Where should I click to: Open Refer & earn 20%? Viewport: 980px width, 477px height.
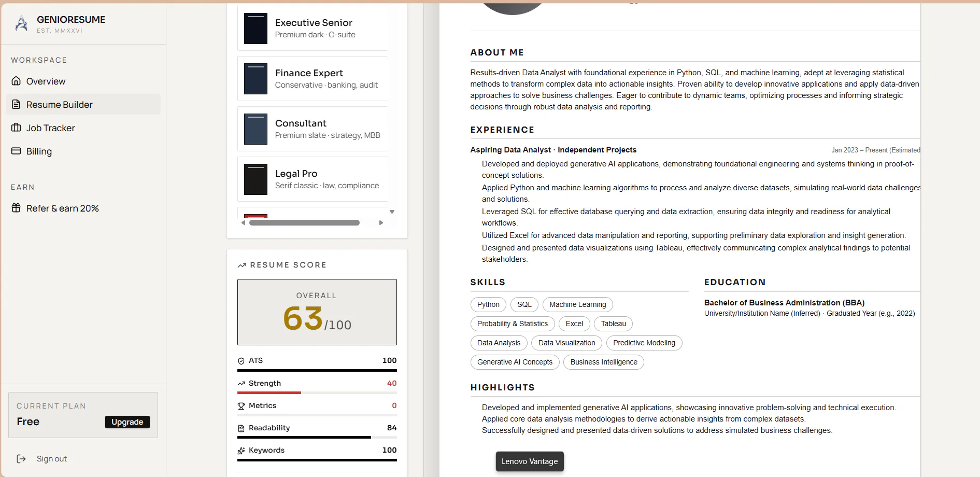point(83,208)
